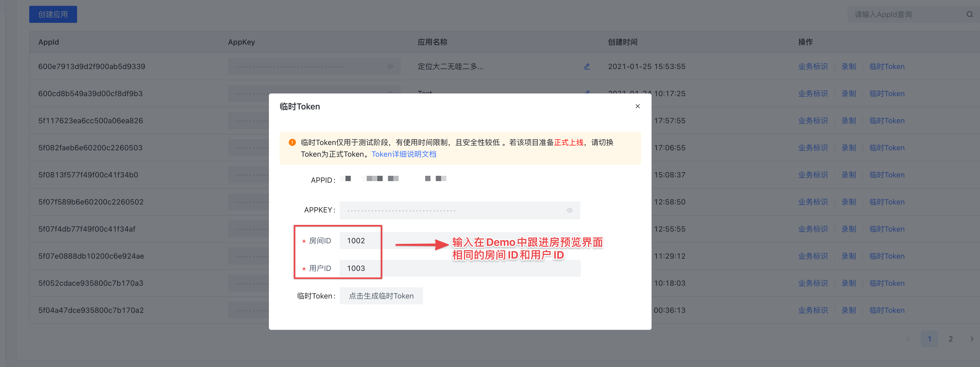Open 临时Token for 600e7913d9d2f900ab5d9339
This screenshot has height=367, width=980.
pos(887,67)
